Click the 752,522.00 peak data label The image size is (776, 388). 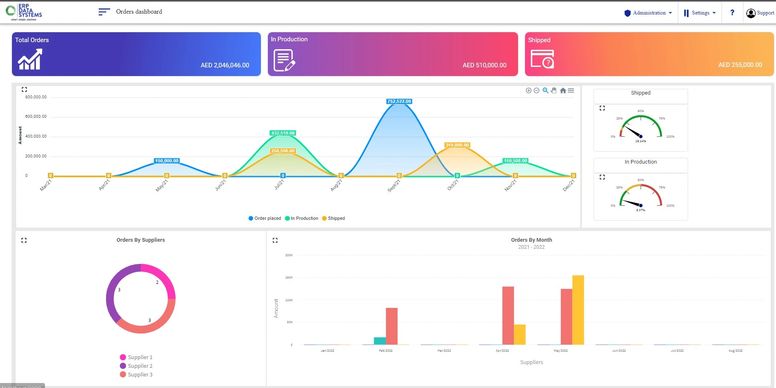(399, 101)
